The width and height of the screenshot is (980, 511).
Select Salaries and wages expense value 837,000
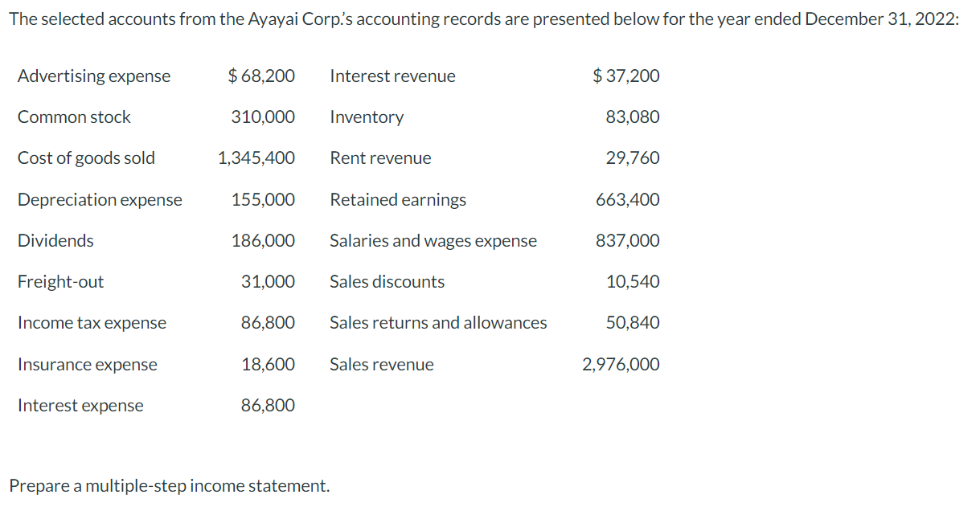click(x=628, y=241)
